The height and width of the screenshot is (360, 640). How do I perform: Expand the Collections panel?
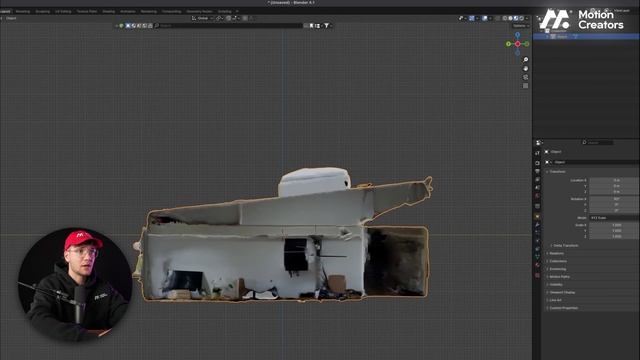(558, 261)
